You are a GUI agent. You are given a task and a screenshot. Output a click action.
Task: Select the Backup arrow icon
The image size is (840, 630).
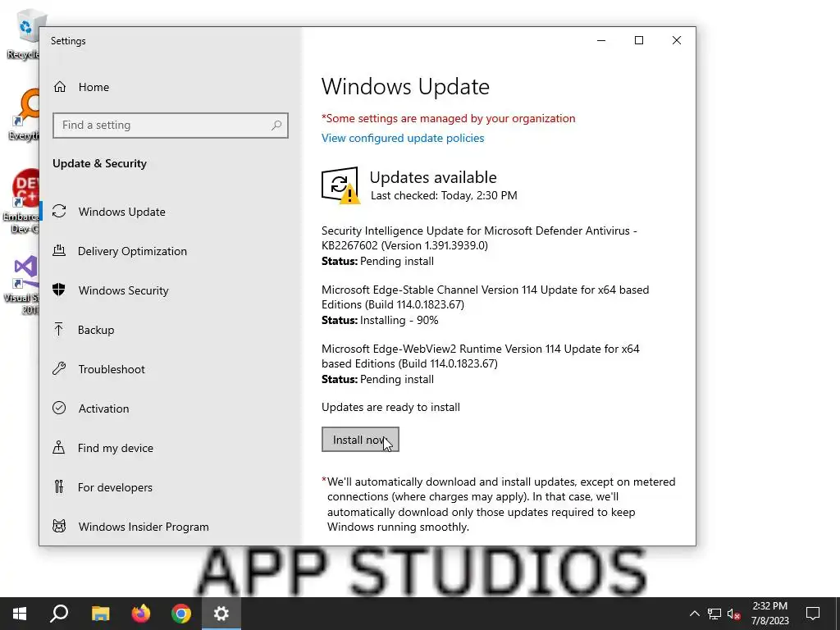click(x=59, y=330)
